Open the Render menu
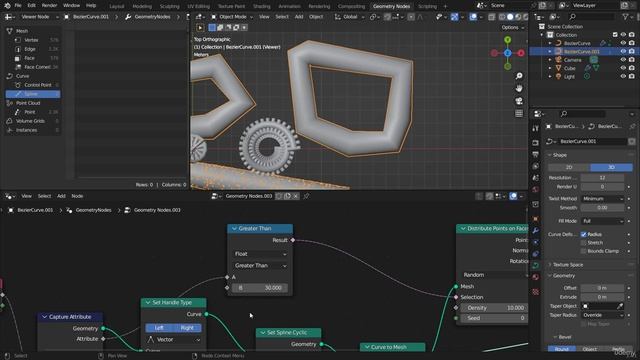The height and width of the screenshot is (360, 640). [x=49, y=6]
